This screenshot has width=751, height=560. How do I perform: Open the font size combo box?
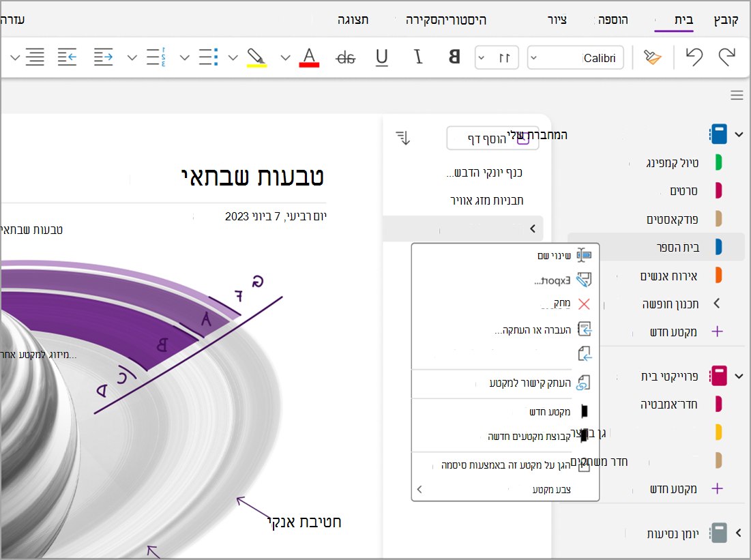(x=497, y=57)
